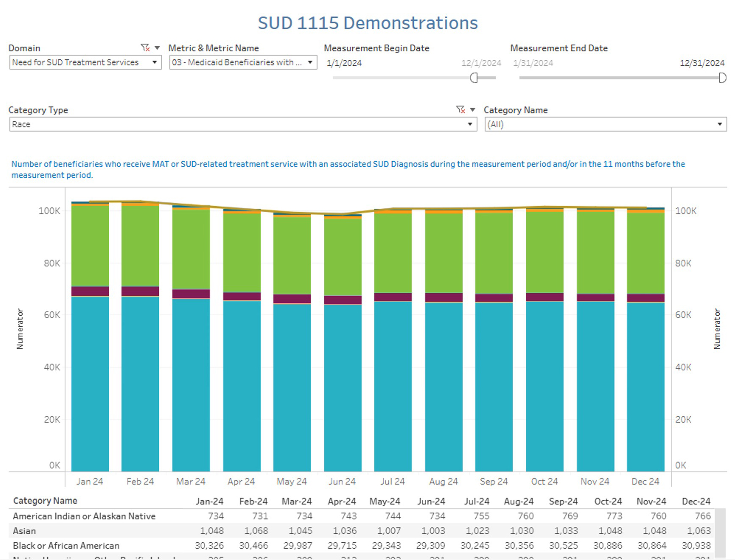735x560 pixels.
Task: Click the 1/1/2024 begin date value
Action: point(344,63)
